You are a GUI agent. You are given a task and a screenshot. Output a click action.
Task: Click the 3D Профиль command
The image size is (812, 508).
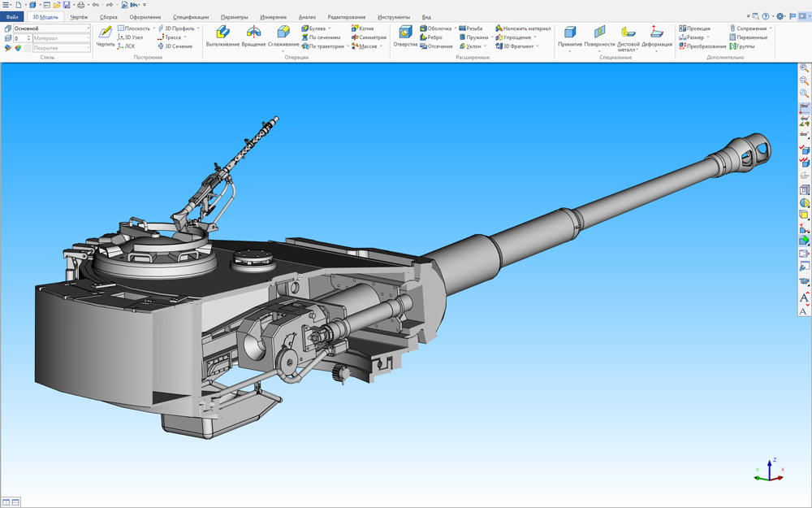(x=176, y=28)
